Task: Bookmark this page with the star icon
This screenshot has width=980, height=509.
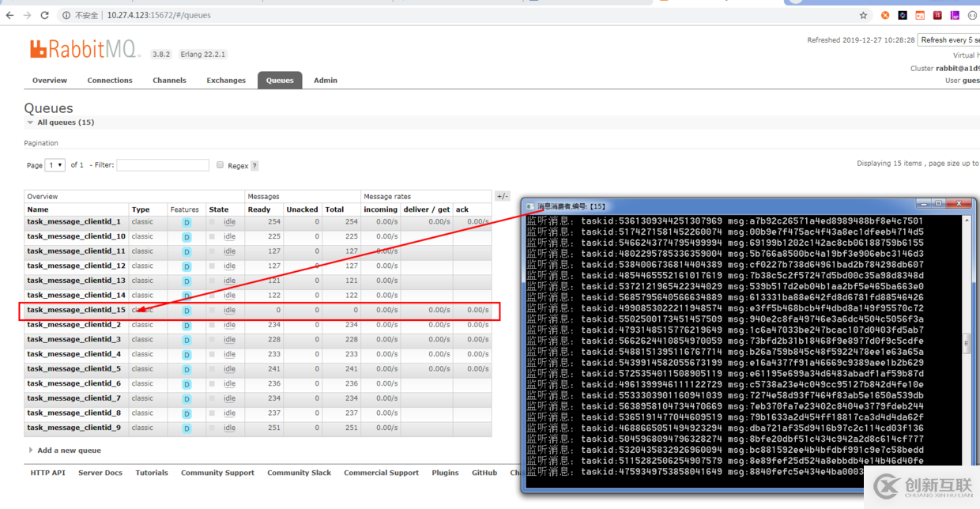Action: tap(864, 15)
